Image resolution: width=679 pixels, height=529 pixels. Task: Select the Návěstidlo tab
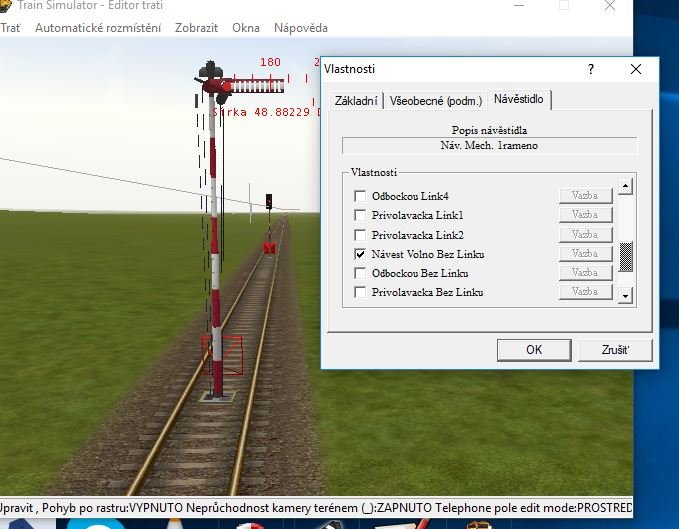point(519,99)
